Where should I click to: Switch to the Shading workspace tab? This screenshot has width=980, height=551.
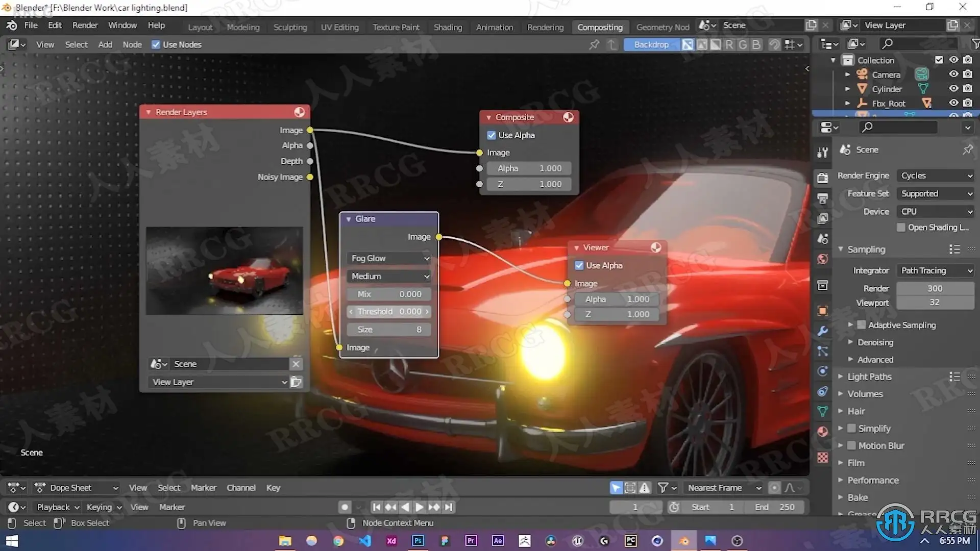448,27
